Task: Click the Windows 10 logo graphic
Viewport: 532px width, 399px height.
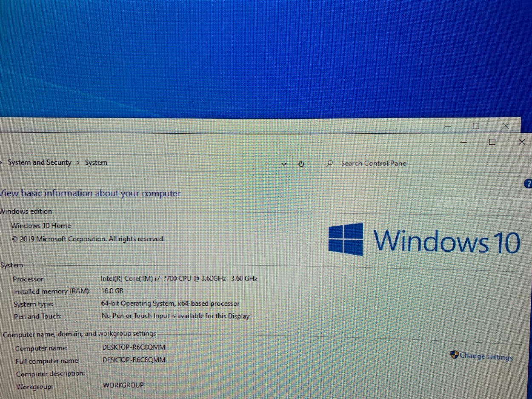Action: [346, 239]
